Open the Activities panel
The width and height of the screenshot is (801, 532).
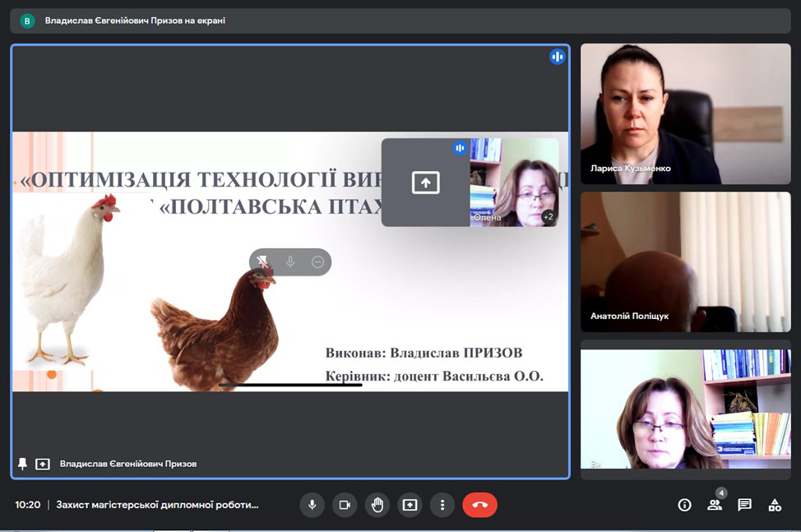pyautogui.click(x=775, y=505)
